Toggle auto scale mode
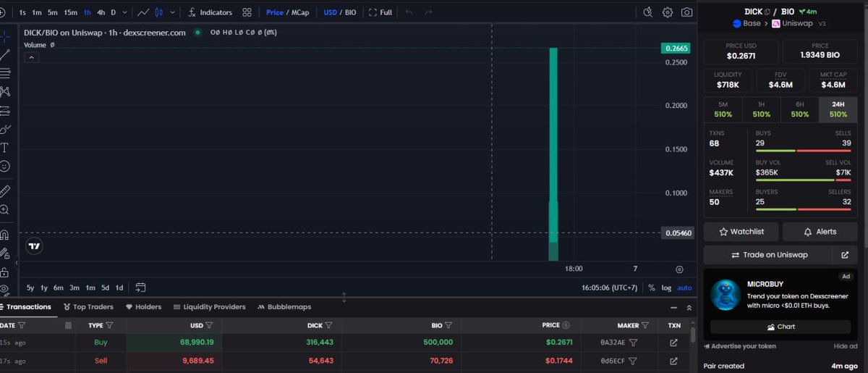The image size is (868, 373). 684,288
